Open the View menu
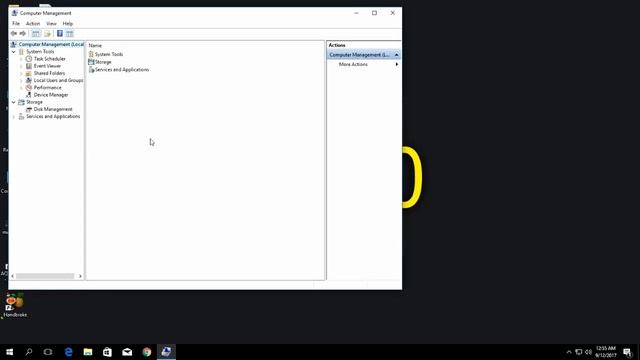640x360 pixels. click(x=51, y=24)
